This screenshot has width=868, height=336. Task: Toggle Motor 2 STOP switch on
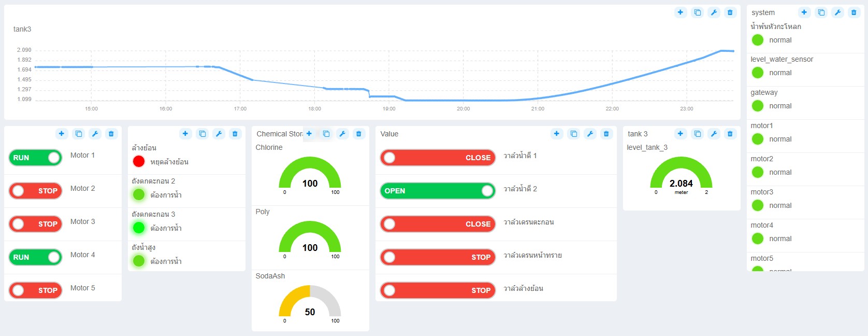coord(35,191)
